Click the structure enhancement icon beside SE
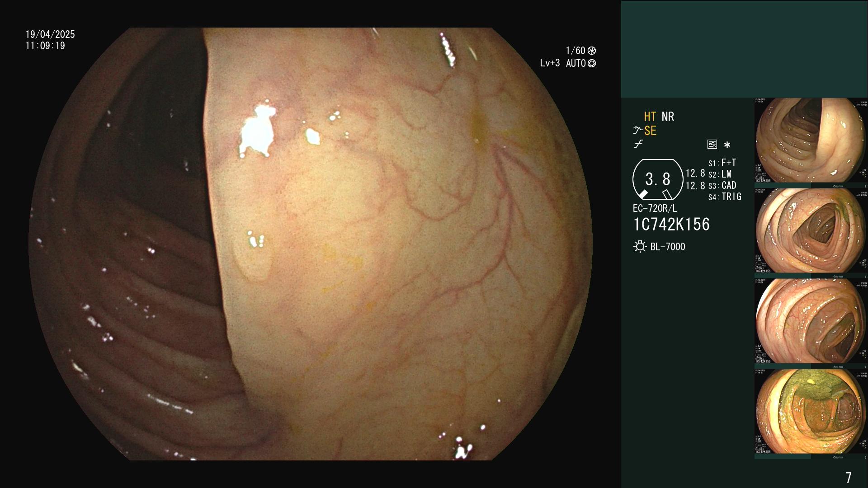Viewport: 868px width, 488px height. [638, 131]
